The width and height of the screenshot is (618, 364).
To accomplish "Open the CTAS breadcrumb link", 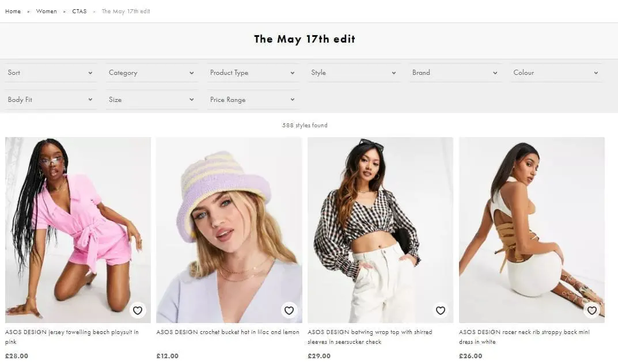I will 79,12.
